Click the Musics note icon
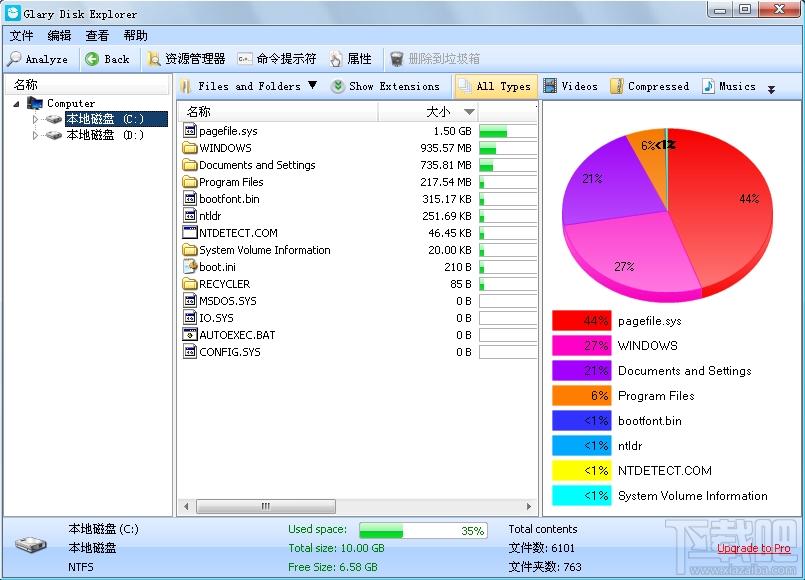The width and height of the screenshot is (805, 580). [x=708, y=86]
